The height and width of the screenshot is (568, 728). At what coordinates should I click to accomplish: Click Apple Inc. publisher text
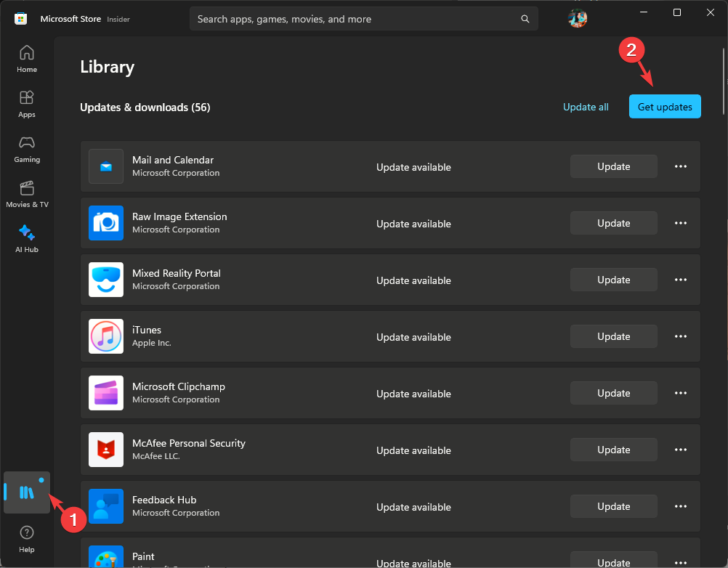[x=152, y=343]
